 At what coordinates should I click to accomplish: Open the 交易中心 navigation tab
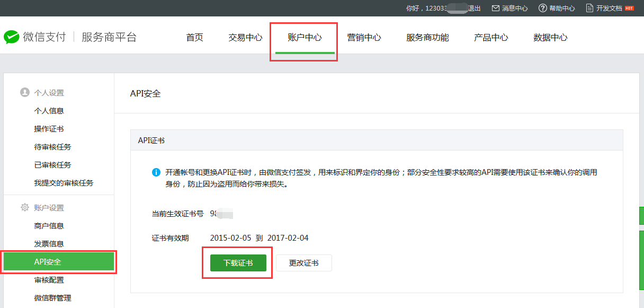point(245,38)
